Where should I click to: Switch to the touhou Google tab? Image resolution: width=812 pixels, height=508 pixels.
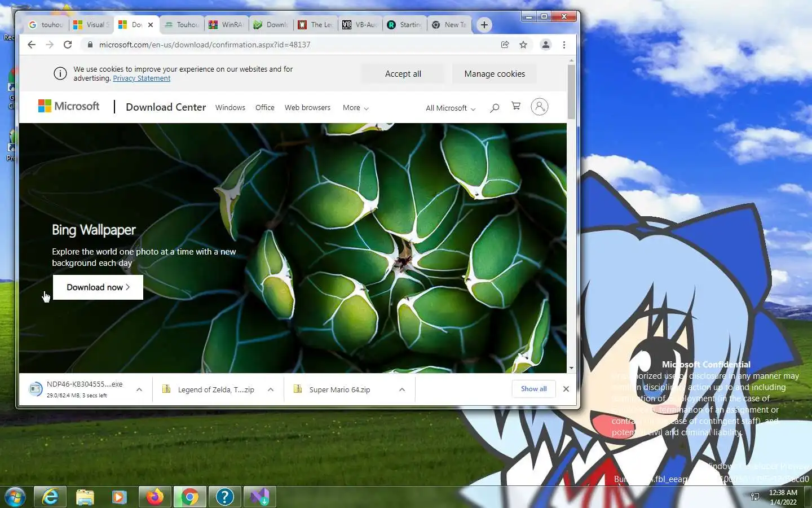point(47,25)
